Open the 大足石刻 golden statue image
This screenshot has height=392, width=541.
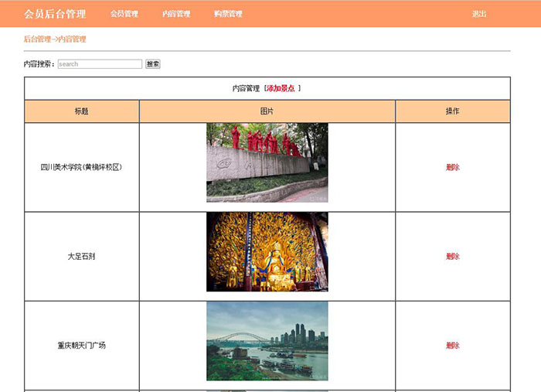267,251
